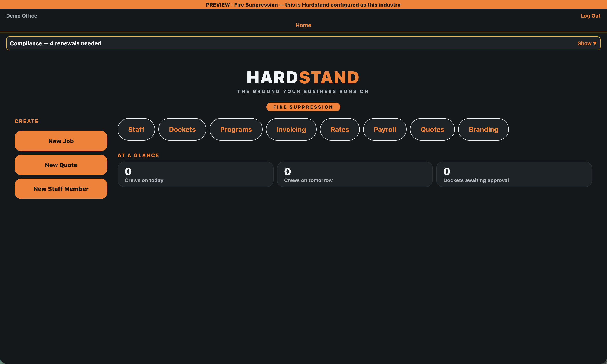Create a New Job

click(x=61, y=141)
